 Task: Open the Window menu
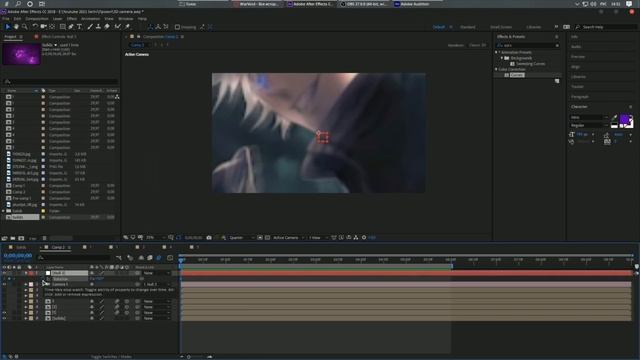coord(126,19)
